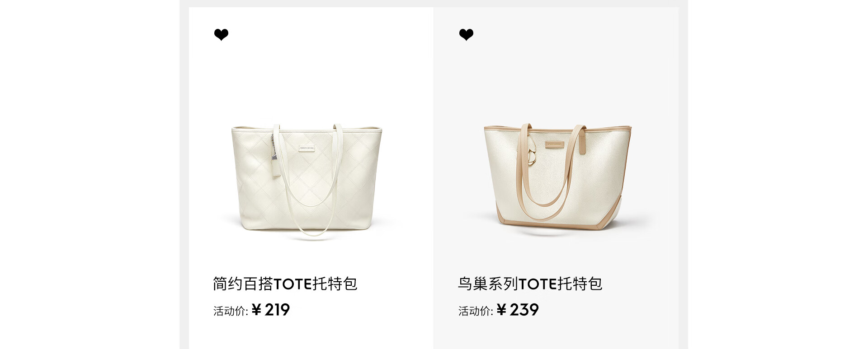Open the beige-trimmed 鸟巢系列 tote image
The image size is (868, 349).
(x=557, y=177)
